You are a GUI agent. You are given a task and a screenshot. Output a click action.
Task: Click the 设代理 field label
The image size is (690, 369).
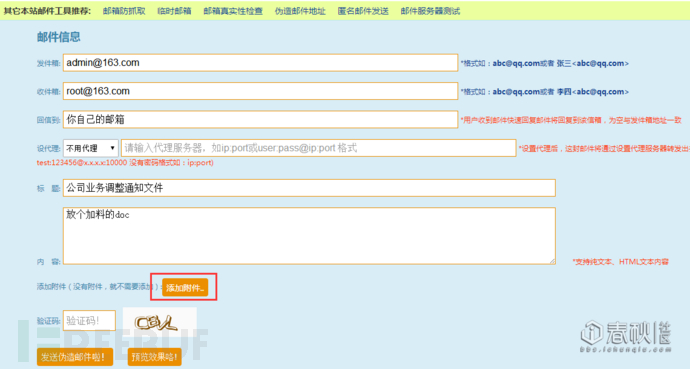coord(48,149)
